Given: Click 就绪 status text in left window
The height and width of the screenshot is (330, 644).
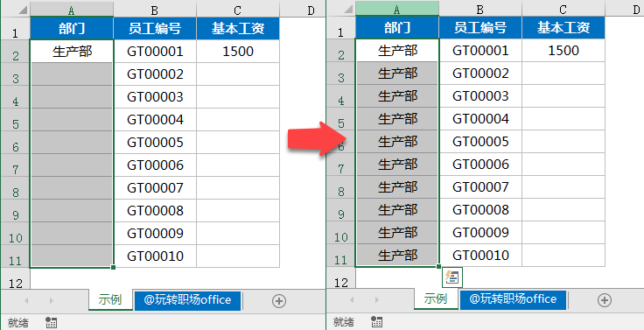Looking at the screenshot, I should 18,323.
